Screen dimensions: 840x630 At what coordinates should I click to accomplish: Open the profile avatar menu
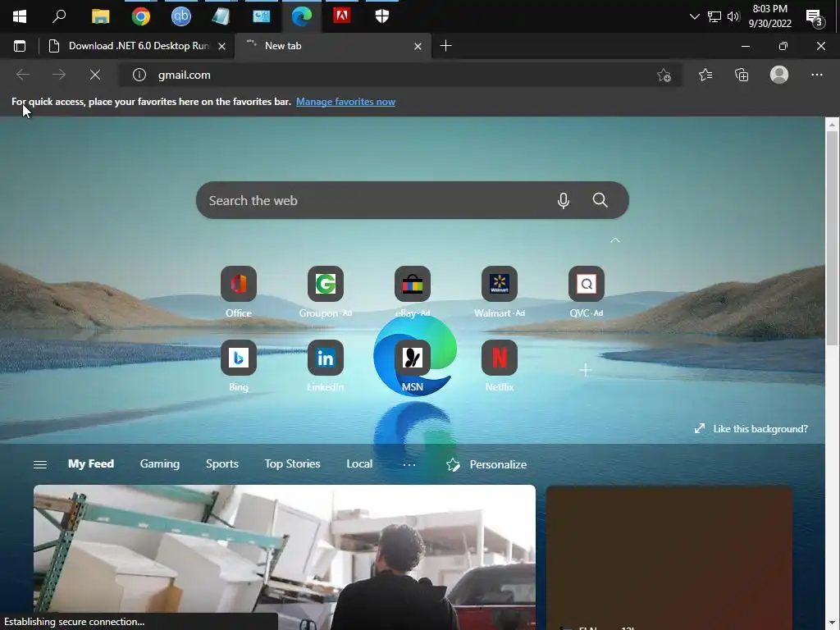[779, 75]
